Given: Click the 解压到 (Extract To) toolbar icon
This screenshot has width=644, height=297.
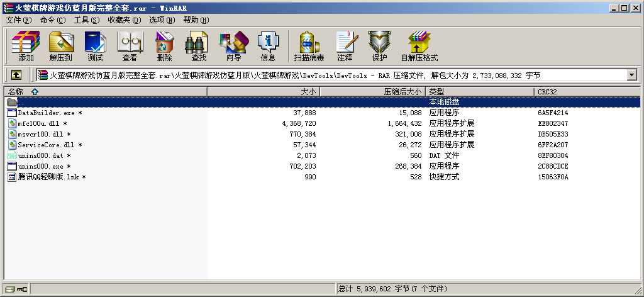Looking at the screenshot, I should tap(61, 42).
